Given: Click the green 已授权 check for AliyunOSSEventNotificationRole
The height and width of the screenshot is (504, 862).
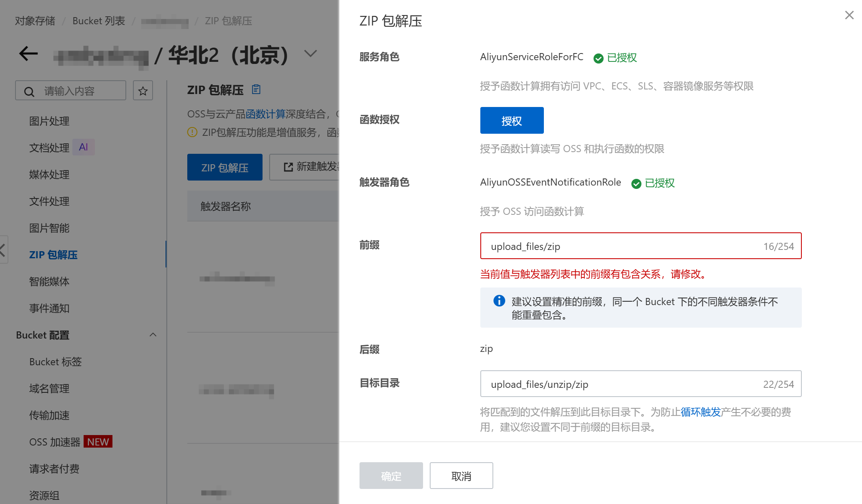Looking at the screenshot, I should tap(636, 183).
